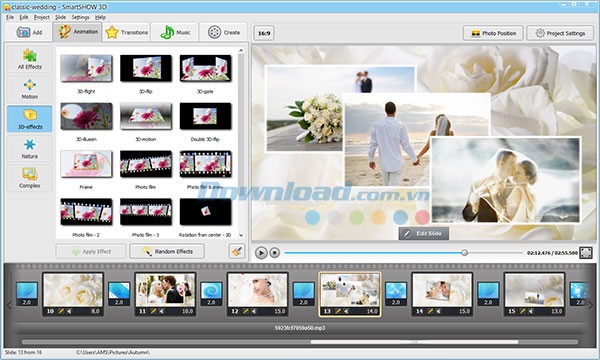Choose the Photo film effect thumbnail
This screenshot has width=600, height=360.
(146, 164)
